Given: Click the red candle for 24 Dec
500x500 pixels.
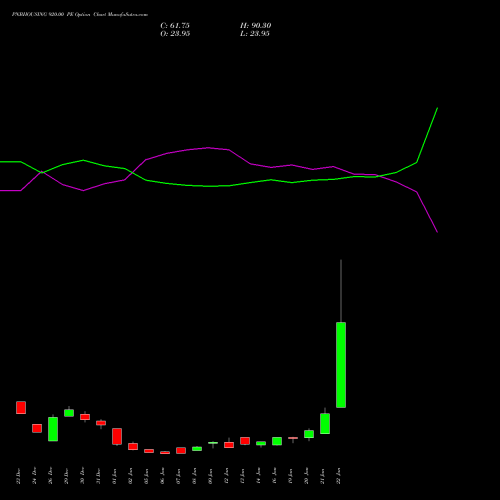Looking at the screenshot, I should pyautogui.click(x=37, y=428).
